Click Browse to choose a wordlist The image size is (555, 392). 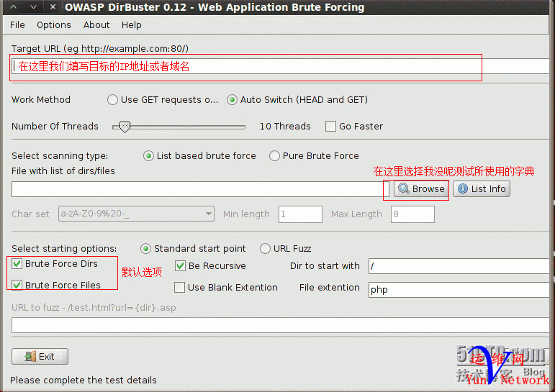421,189
